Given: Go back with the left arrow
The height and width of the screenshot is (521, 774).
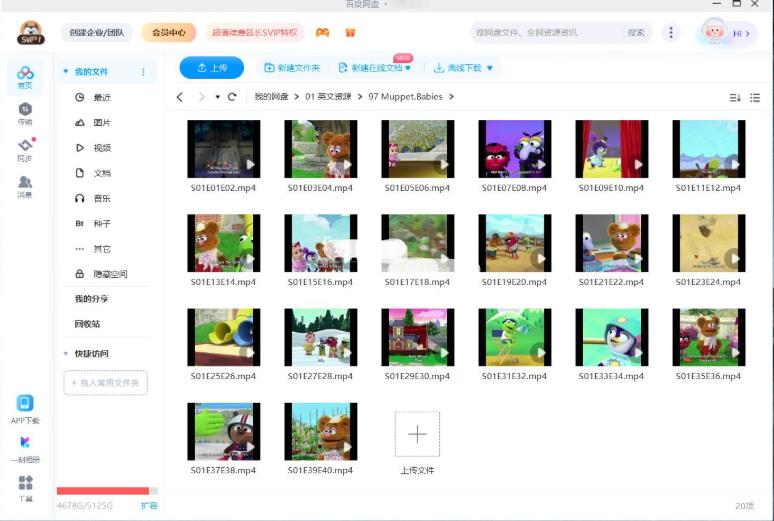Looking at the screenshot, I should click(x=180, y=97).
